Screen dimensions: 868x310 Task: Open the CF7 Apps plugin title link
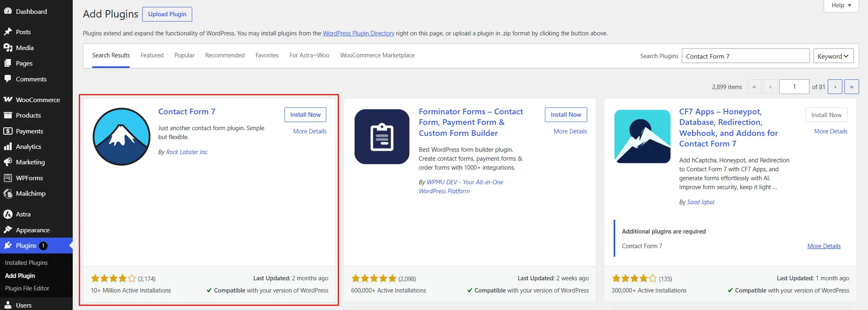[728, 127]
